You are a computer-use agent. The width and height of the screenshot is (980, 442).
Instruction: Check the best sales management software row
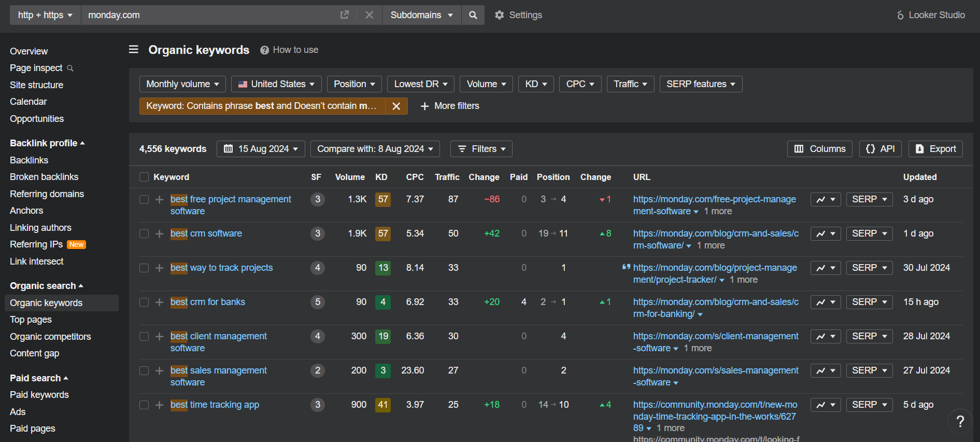[x=144, y=371]
